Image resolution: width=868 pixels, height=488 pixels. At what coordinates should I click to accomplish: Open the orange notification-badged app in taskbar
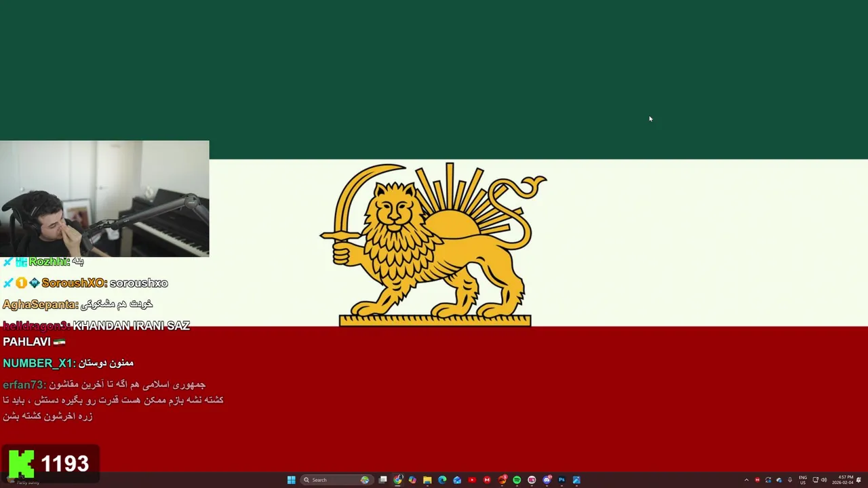coord(502,480)
